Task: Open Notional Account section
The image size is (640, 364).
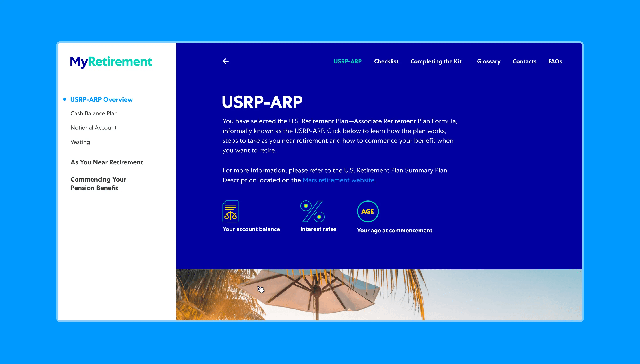Action: pyautogui.click(x=93, y=128)
